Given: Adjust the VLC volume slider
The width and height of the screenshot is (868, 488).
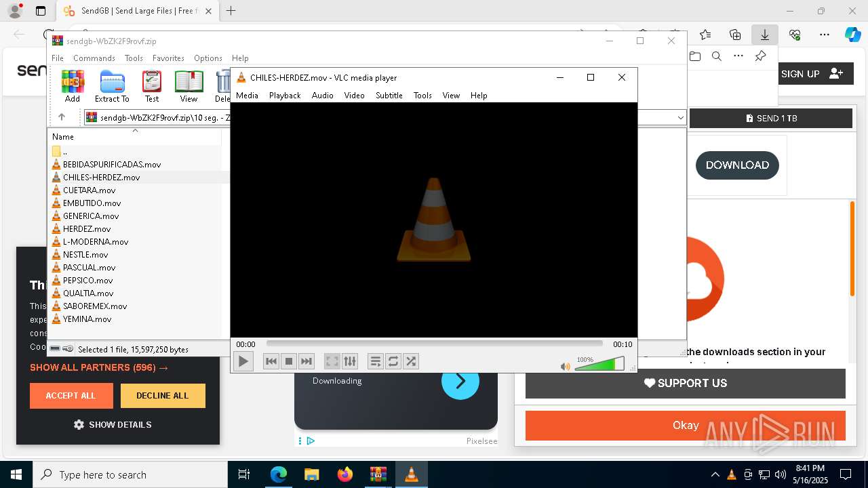Looking at the screenshot, I should tap(599, 364).
